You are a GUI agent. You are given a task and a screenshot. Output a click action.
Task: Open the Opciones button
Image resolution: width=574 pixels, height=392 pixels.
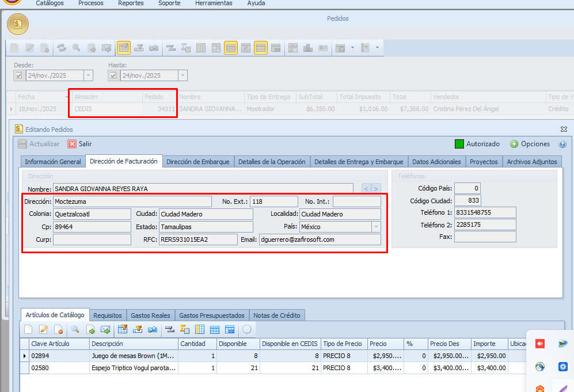tap(530, 144)
